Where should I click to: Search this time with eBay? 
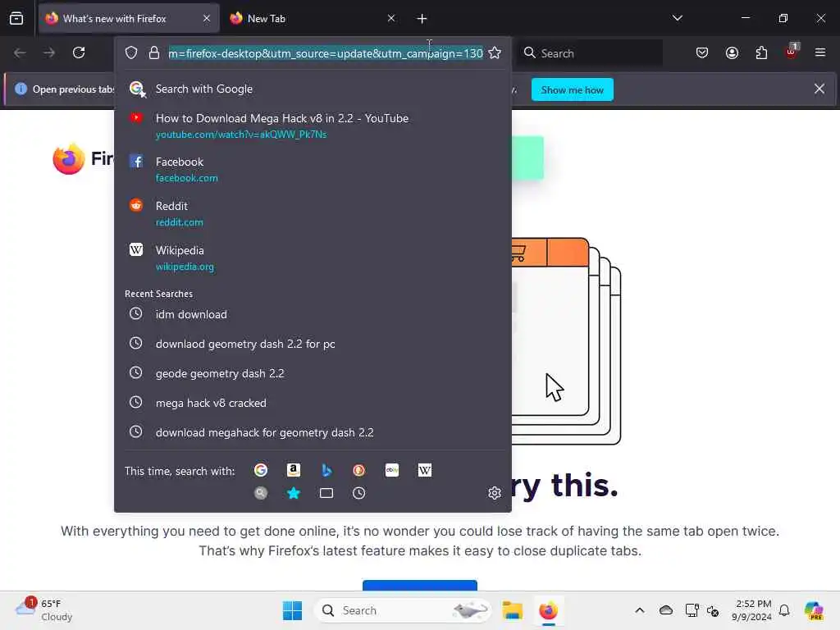[x=392, y=470]
